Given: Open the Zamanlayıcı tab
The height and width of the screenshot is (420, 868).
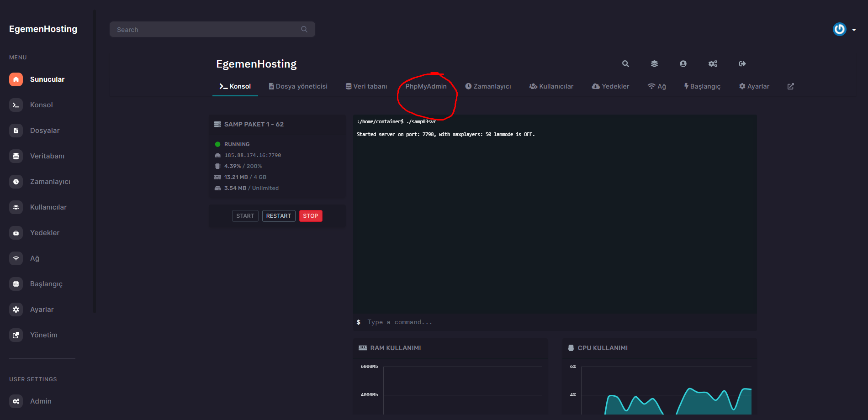Looking at the screenshot, I should click(488, 86).
